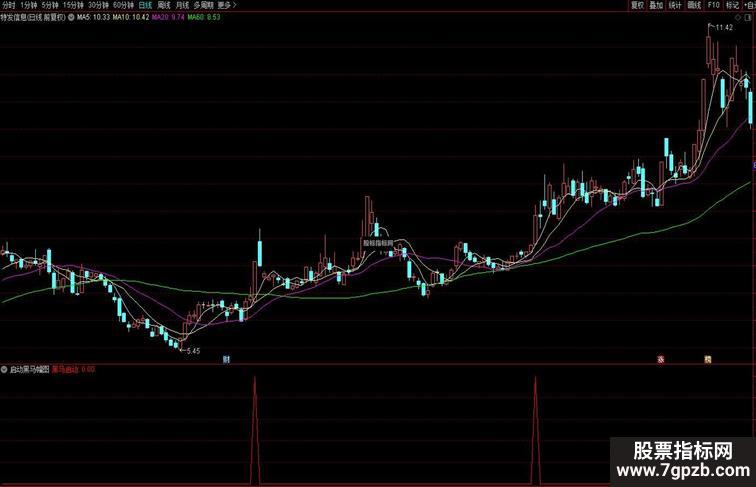Click the blue 财 event marker

coord(226,359)
